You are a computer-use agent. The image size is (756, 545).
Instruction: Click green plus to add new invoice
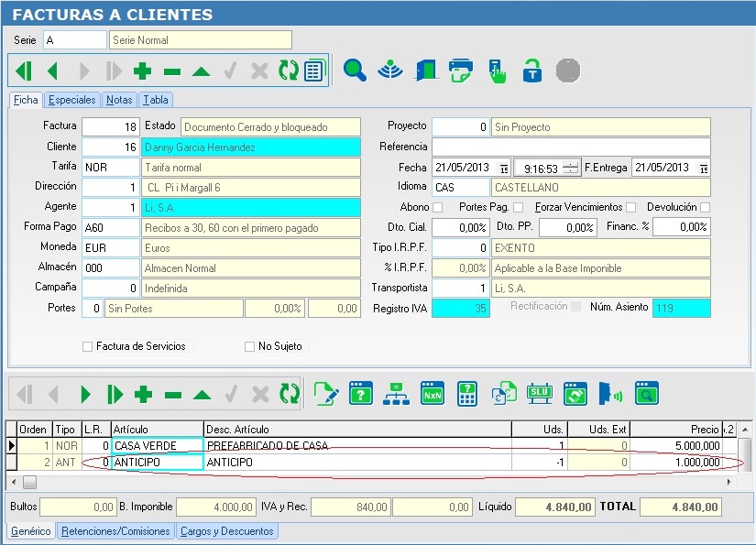click(142, 71)
